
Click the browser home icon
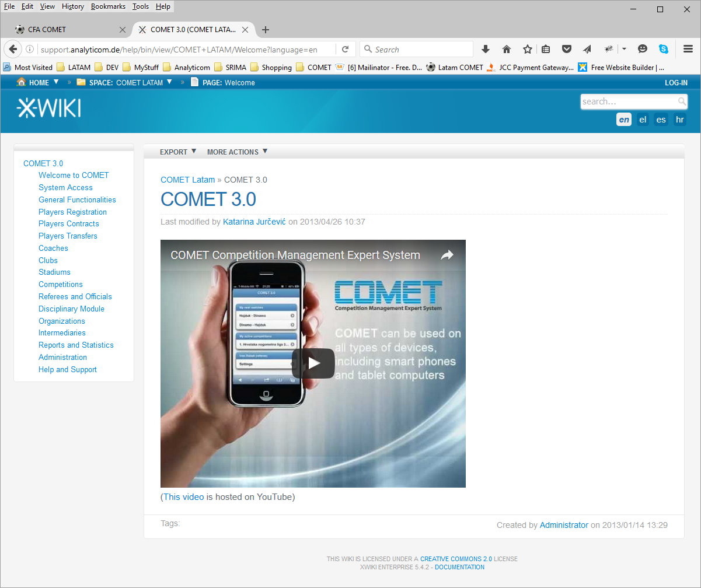[507, 50]
